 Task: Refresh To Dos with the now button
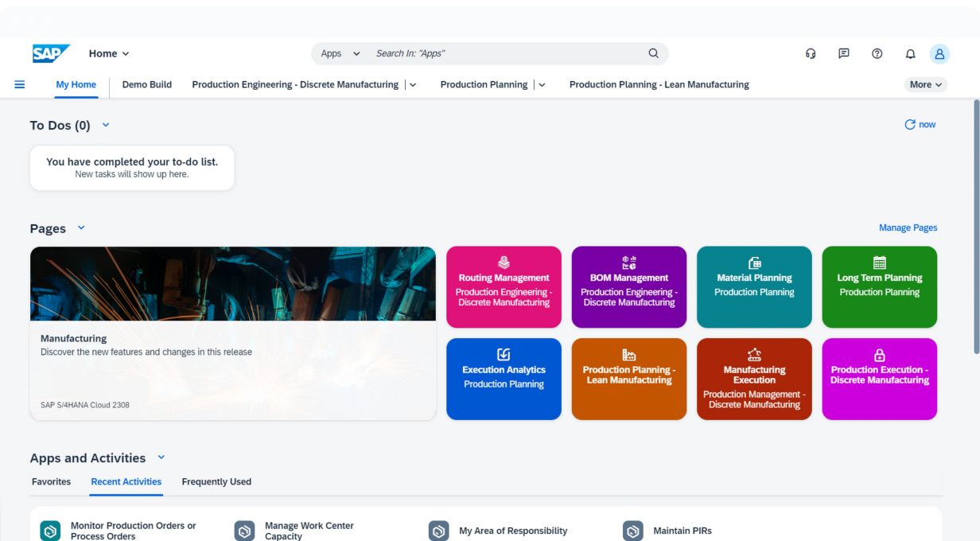[920, 124]
